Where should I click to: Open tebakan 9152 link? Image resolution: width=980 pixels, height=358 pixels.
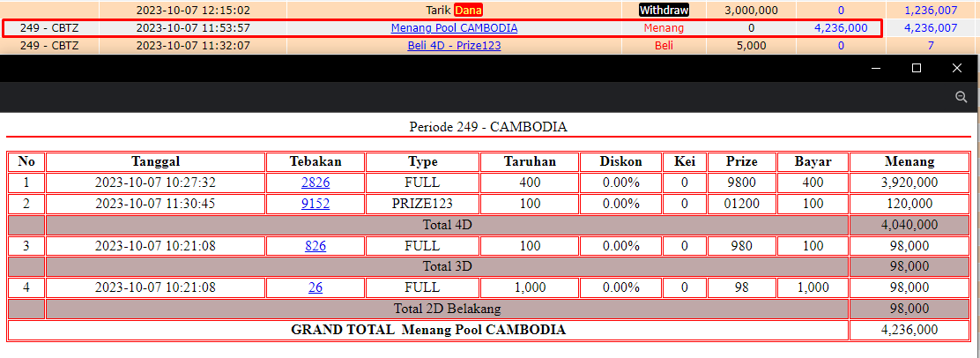click(316, 204)
